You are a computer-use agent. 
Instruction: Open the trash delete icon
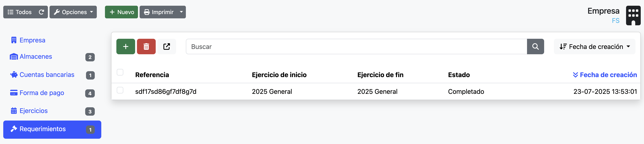pyautogui.click(x=146, y=46)
